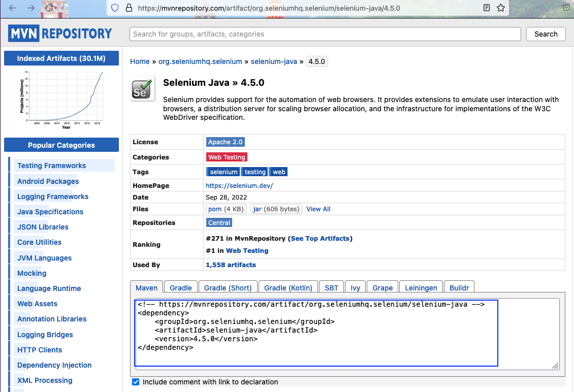
Task: Open the Testing Frameworks category
Action: (52, 166)
